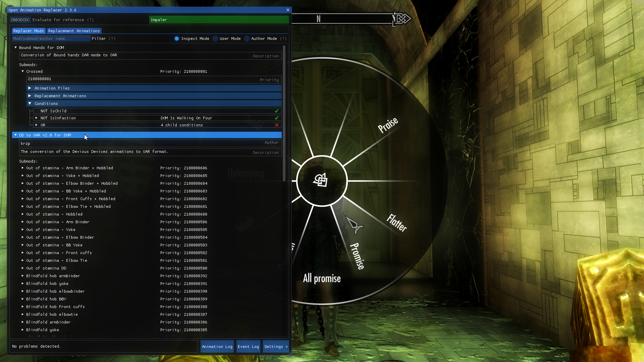
Task: Choose All promise on the dialogue wheel
Action: coord(322,279)
